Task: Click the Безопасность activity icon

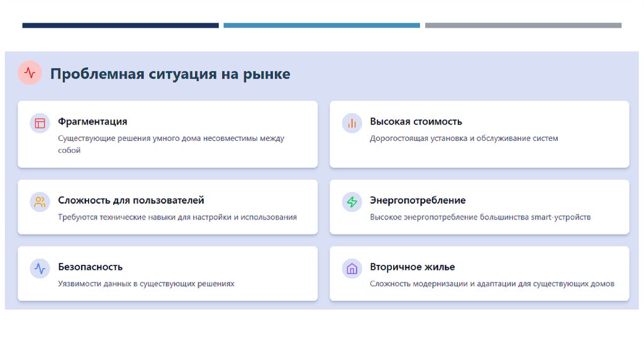Action: (x=40, y=269)
